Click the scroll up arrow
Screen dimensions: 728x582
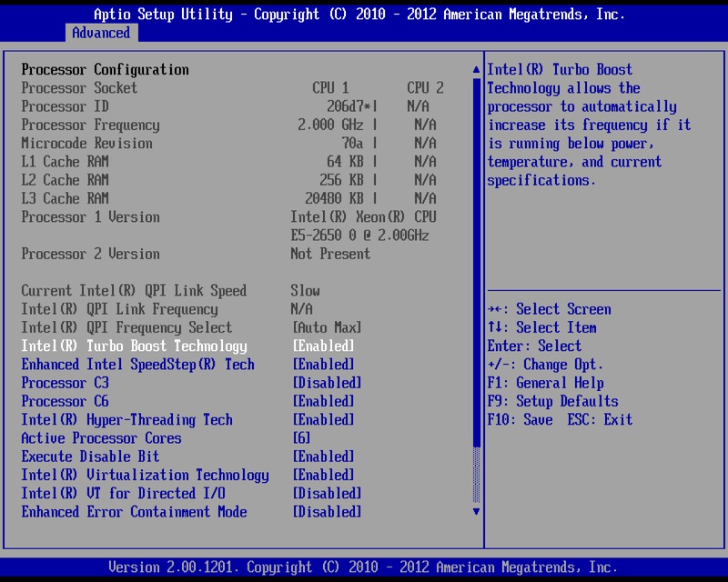pyautogui.click(x=475, y=70)
